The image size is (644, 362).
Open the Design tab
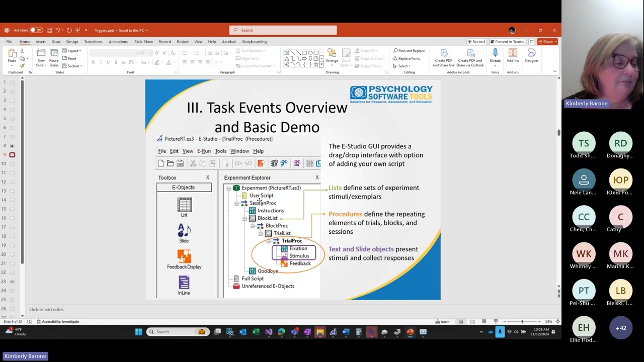72,42
